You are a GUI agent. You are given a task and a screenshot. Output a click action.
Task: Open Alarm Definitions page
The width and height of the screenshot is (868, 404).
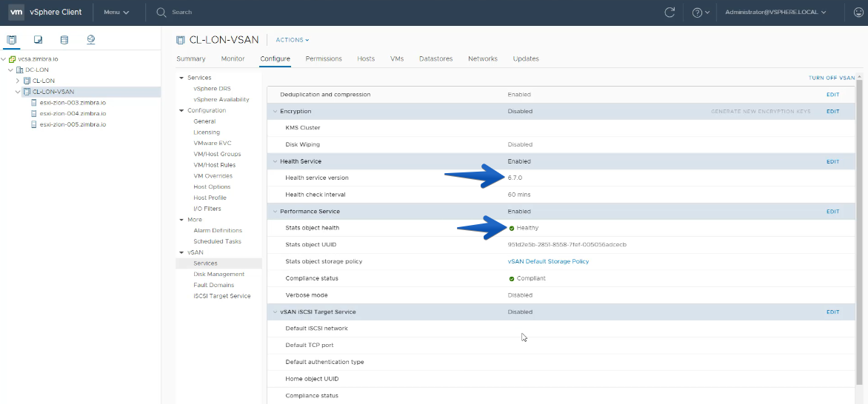point(218,230)
